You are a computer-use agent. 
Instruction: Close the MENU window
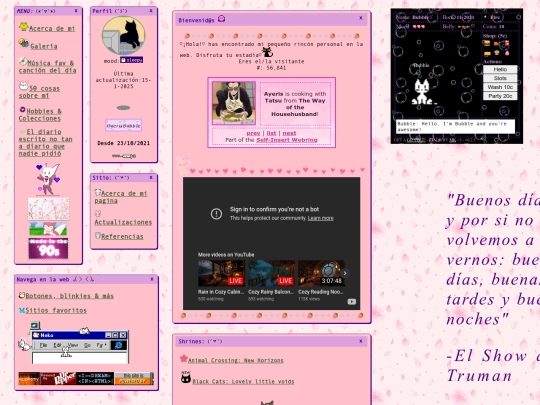(76, 11)
